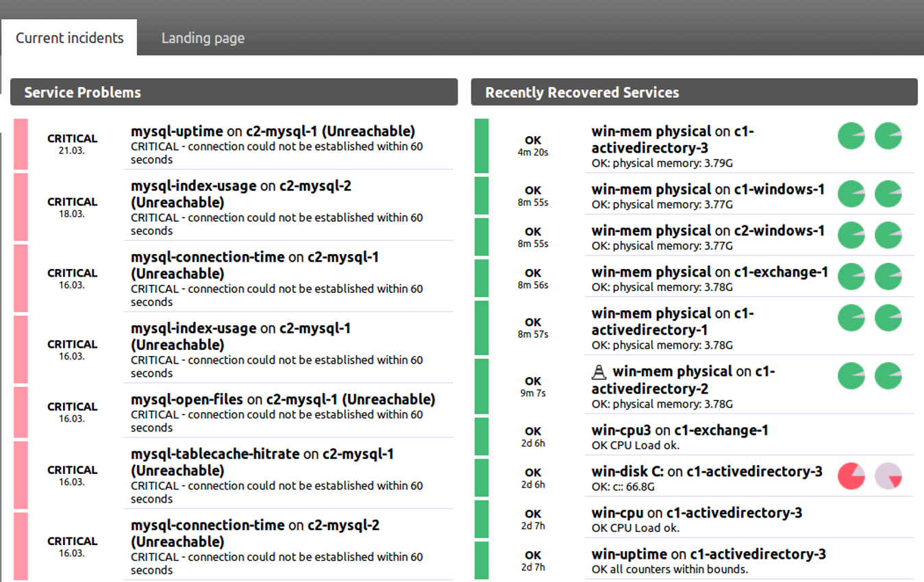Screen dimensions: 924x582
Task: Click 'OK all counters within bounds.' text
Action: pyautogui.click(x=670, y=569)
